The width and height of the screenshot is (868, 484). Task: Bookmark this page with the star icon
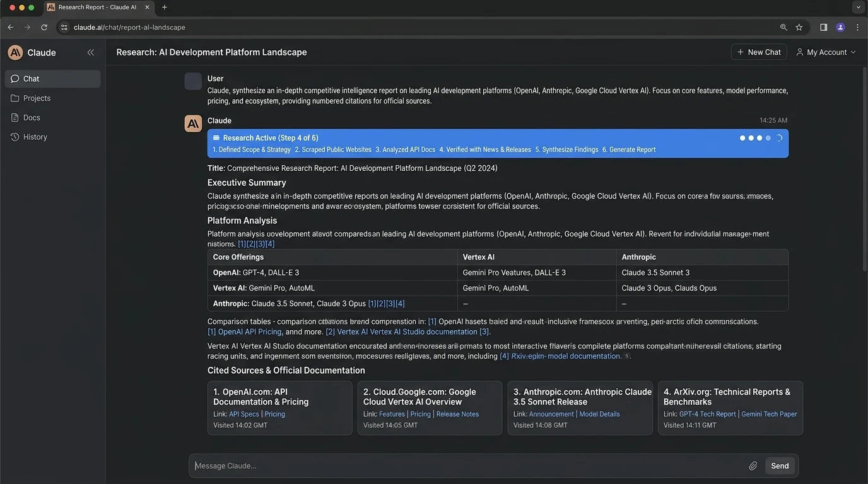tap(799, 27)
